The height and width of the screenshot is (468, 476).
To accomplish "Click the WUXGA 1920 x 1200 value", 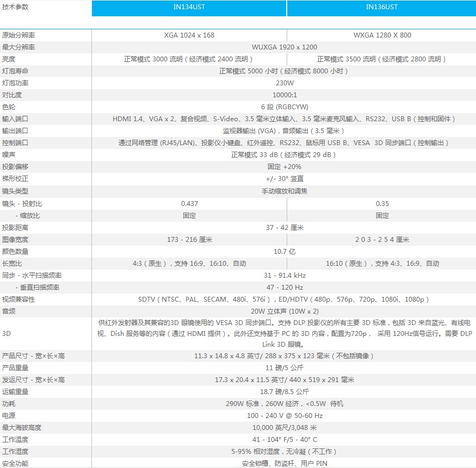I will click(285, 47).
